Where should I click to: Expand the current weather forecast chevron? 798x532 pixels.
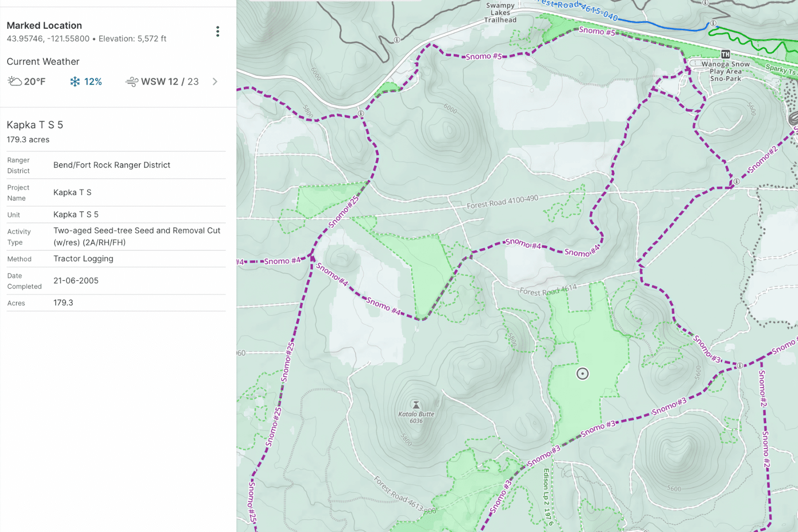[215, 81]
